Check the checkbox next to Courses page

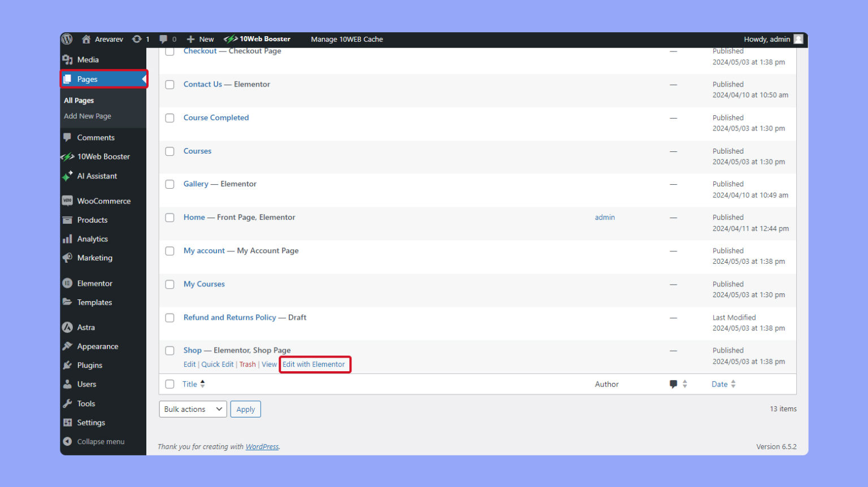coord(170,151)
